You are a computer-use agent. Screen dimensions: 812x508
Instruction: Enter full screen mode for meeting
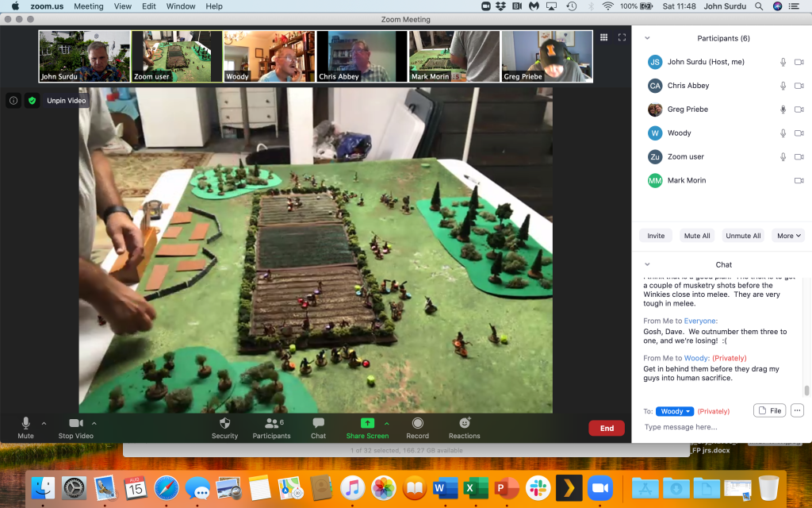click(x=622, y=37)
